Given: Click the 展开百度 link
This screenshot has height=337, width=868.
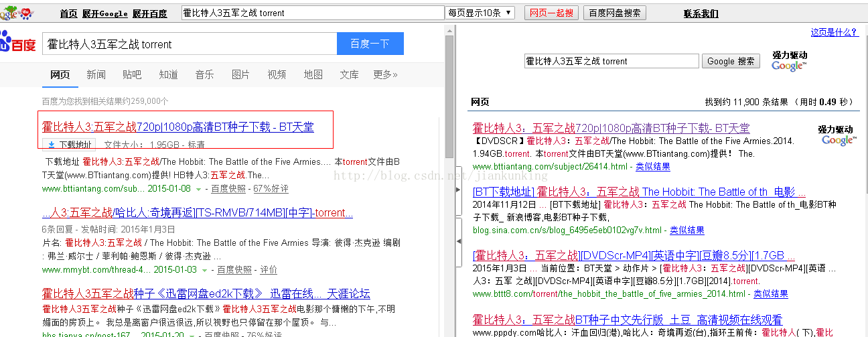Looking at the screenshot, I should (x=149, y=13).
